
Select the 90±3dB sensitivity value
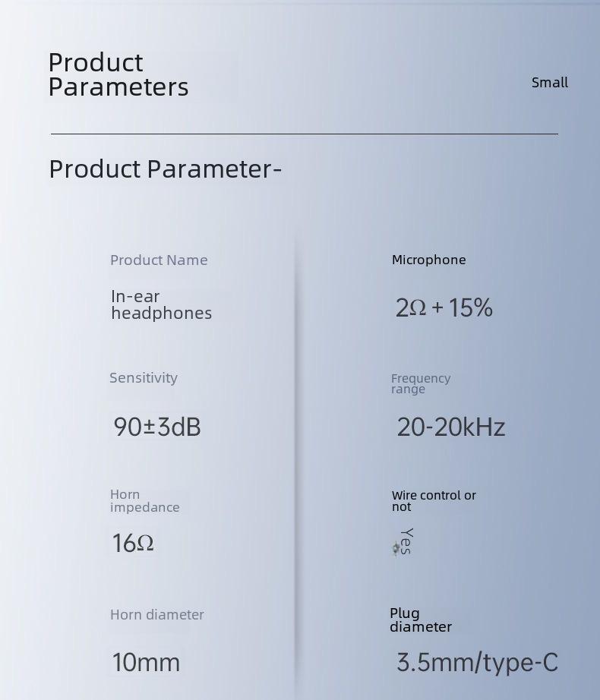click(157, 427)
